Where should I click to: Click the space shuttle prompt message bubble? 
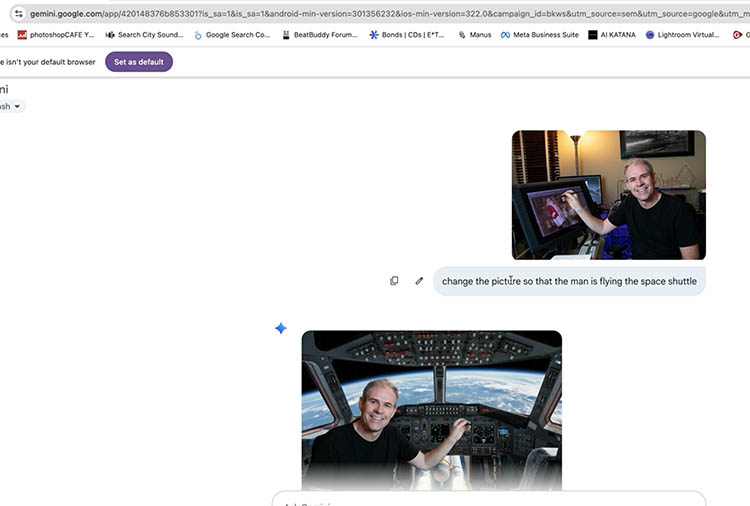click(x=569, y=282)
